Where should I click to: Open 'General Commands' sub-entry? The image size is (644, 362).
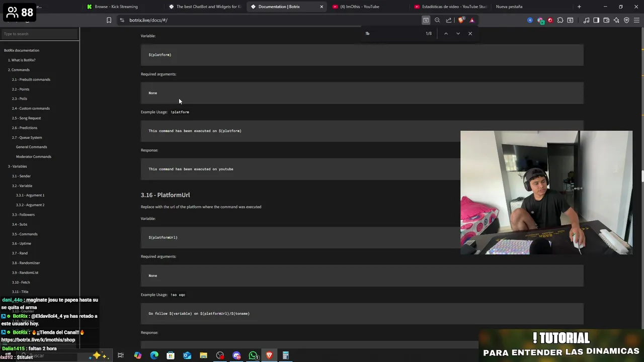click(31, 147)
